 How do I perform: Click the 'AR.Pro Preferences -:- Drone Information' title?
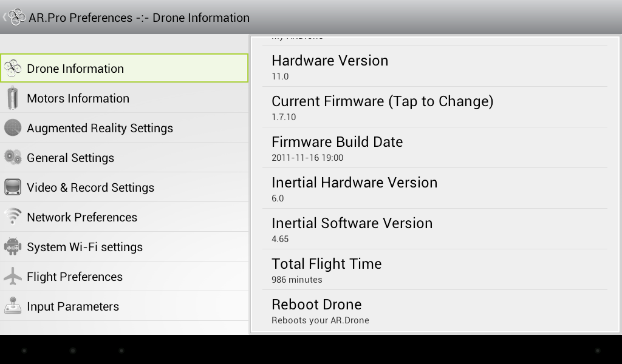click(139, 18)
